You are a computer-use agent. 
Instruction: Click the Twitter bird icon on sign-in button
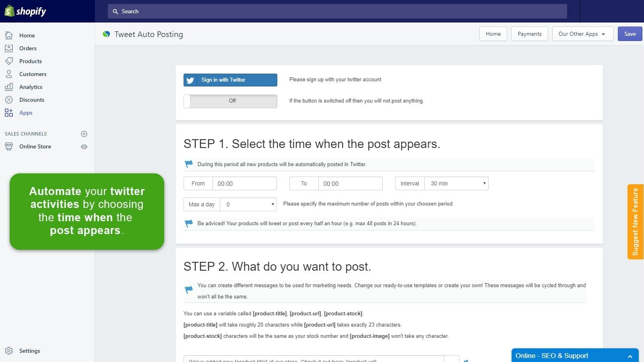[x=190, y=80]
